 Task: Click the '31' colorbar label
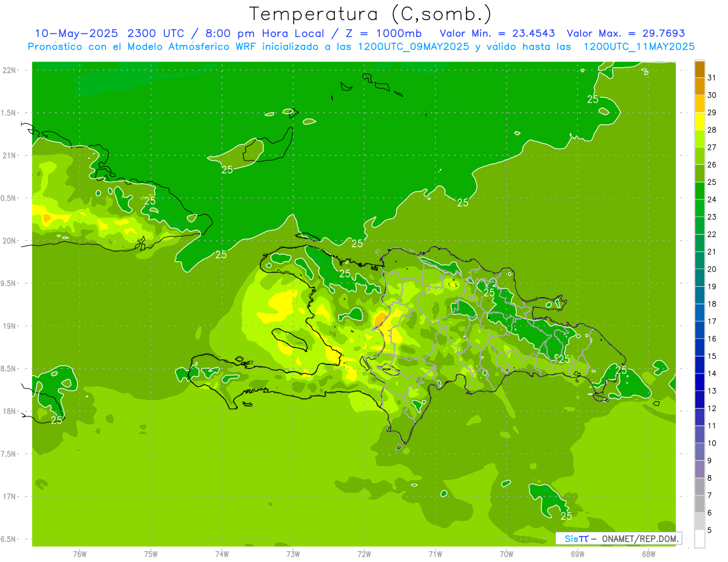click(x=712, y=78)
